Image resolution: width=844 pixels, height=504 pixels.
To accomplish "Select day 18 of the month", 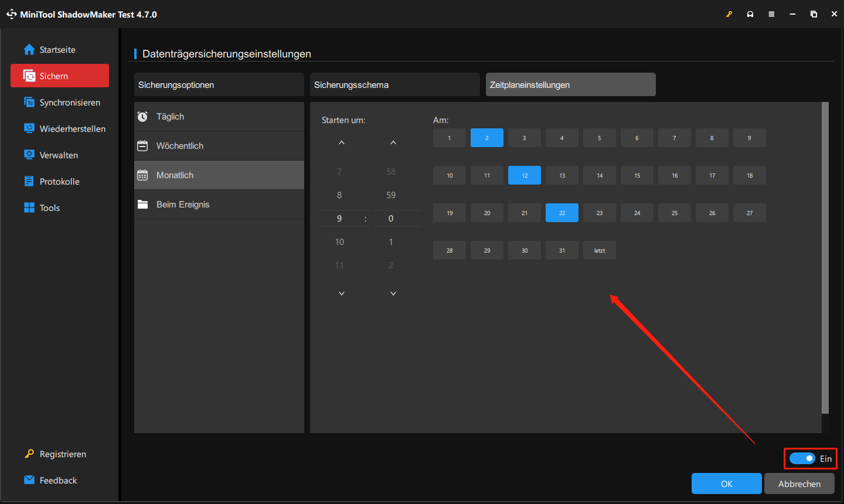I will (x=750, y=175).
